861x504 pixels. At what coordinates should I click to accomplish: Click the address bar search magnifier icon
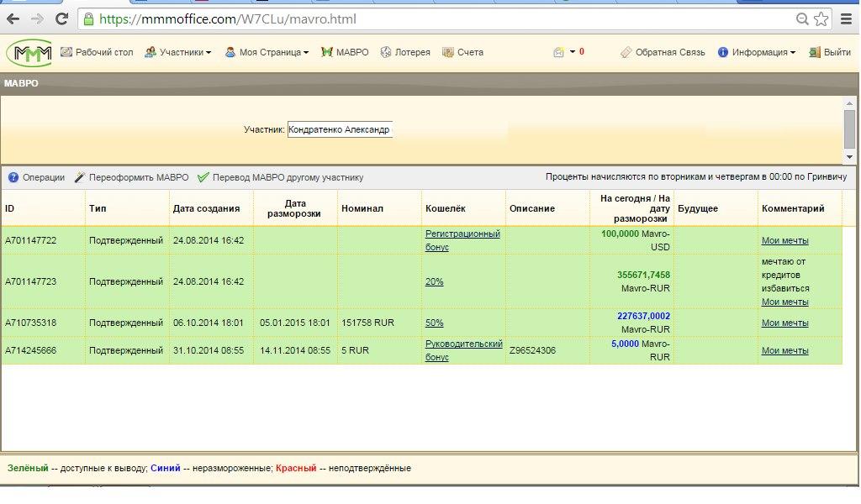click(x=802, y=19)
